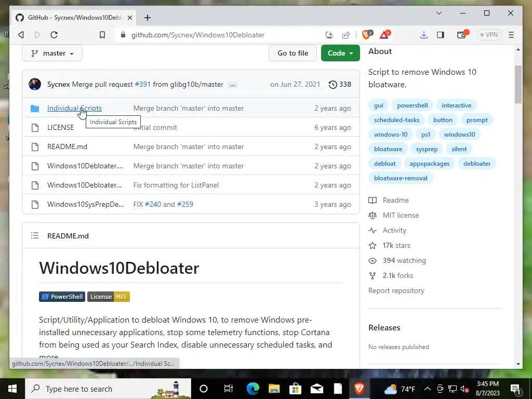The height and width of the screenshot is (399, 532).
Task: Open the Brave Shields lion icon
Action: [367, 34]
